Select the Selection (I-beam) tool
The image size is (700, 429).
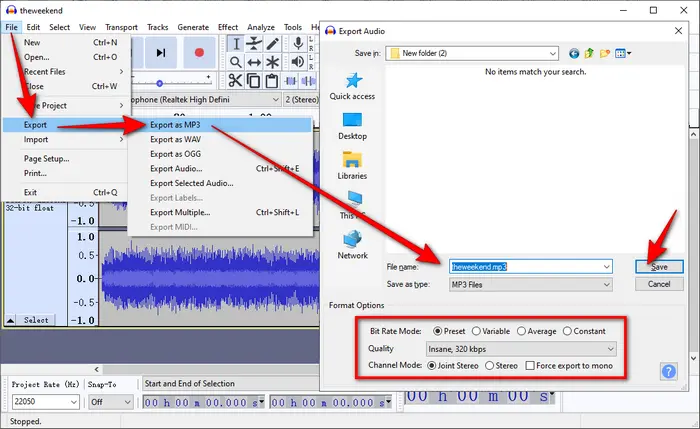[236, 44]
